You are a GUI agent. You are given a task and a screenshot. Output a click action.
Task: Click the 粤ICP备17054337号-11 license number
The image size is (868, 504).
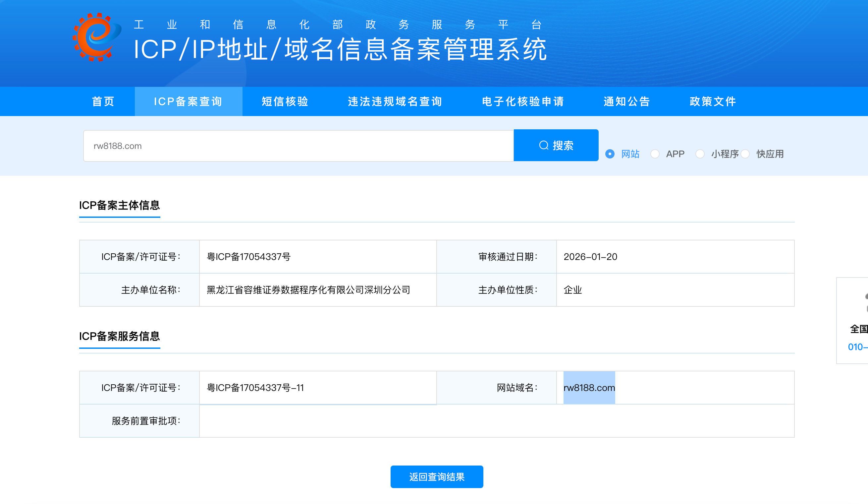(x=255, y=388)
